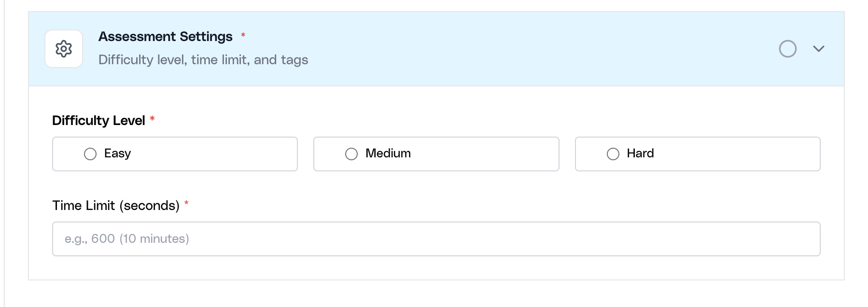This screenshot has width=868, height=307.
Task: Click the red asterisk beside Time Limit
Action: point(186,204)
